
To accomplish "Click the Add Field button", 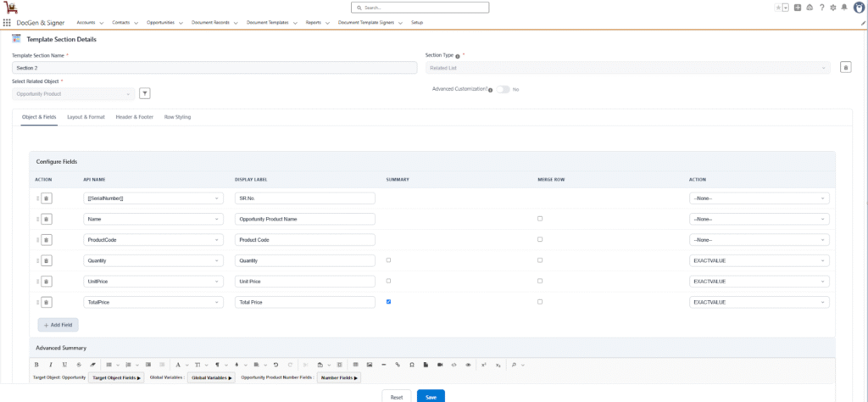I will [58, 325].
